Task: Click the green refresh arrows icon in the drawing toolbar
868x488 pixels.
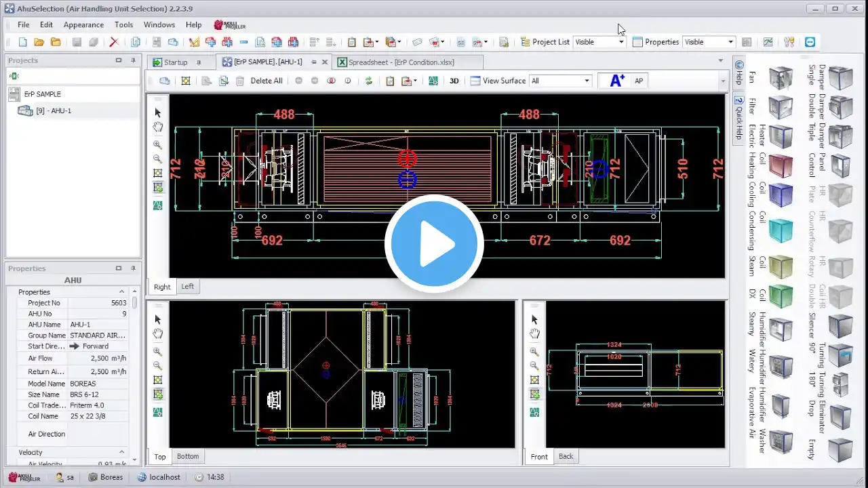Action: (369, 81)
